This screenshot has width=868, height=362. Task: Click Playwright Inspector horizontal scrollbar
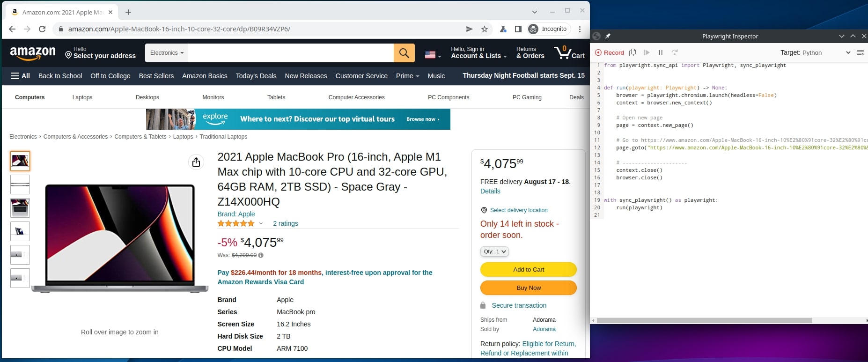click(x=705, y=321)
